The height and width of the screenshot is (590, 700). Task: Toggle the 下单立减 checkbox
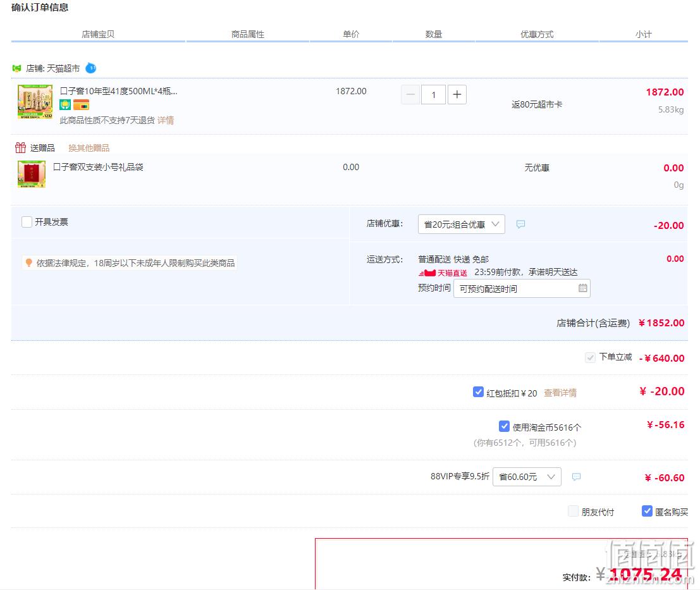(x=590, y=357)
